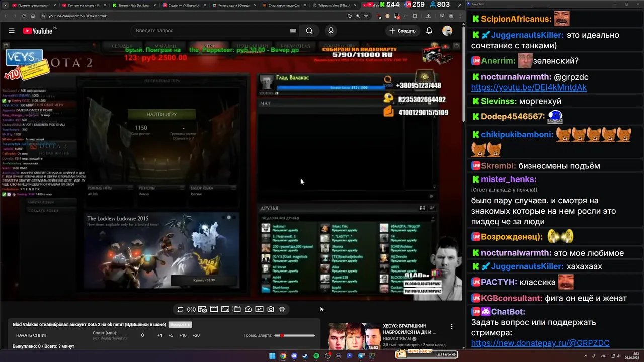
Task: Open Chrome from the Windows taskbar
Action: coord(283,356)
